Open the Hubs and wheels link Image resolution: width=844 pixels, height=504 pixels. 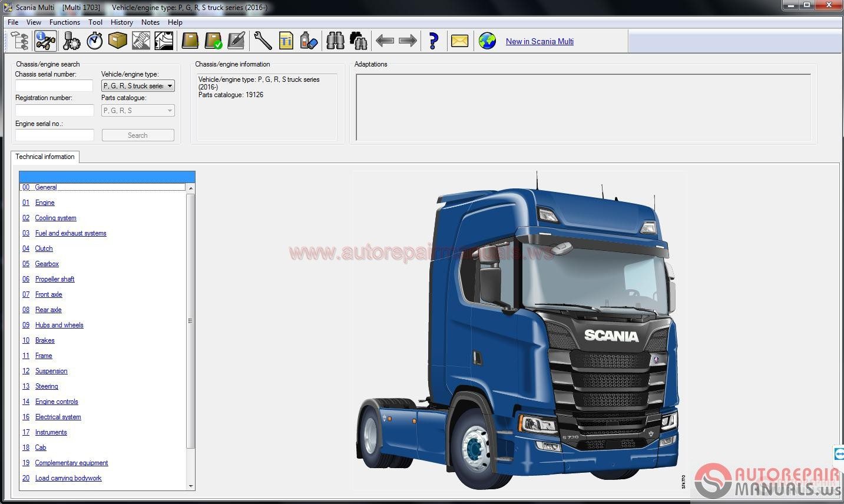pos(59,325)
